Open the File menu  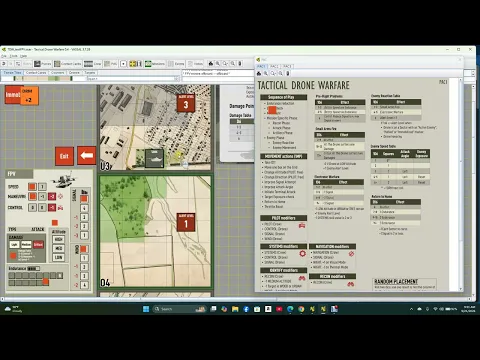4,56
